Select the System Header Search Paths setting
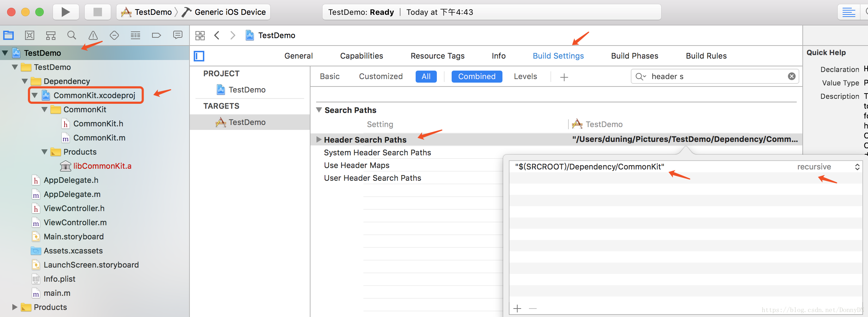 click(378, 152)
